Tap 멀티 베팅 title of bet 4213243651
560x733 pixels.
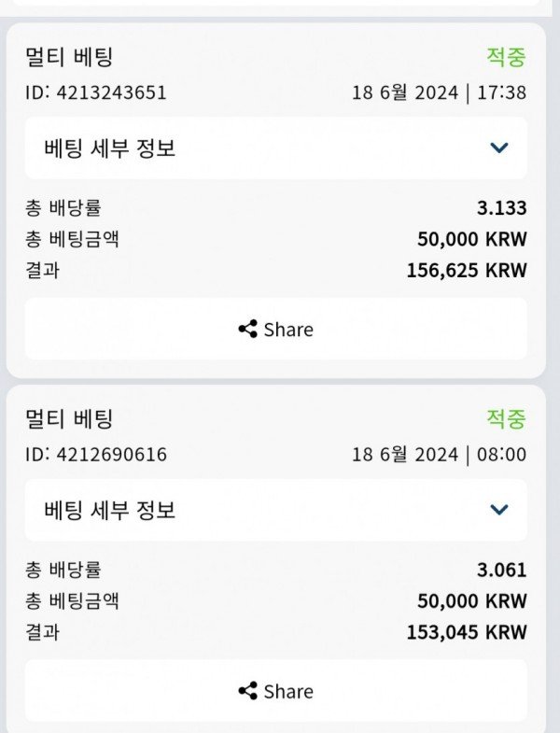pos(69,57)
